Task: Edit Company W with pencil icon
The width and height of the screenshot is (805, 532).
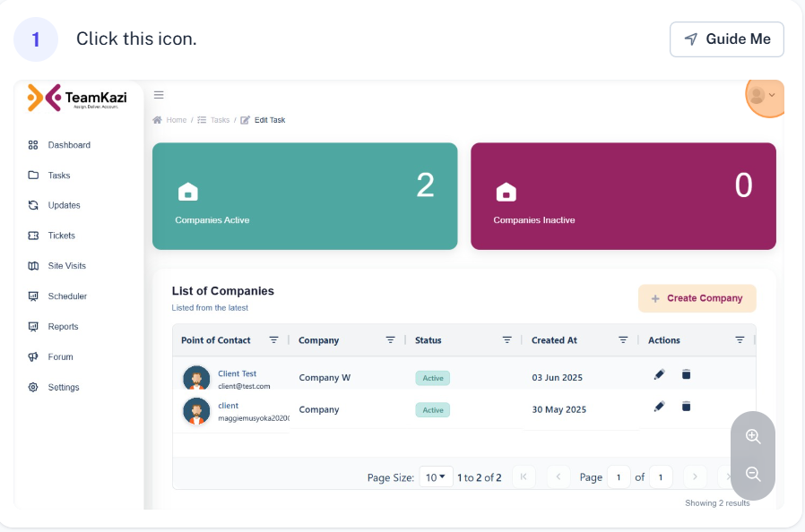Action: click(x=659, y=374)
